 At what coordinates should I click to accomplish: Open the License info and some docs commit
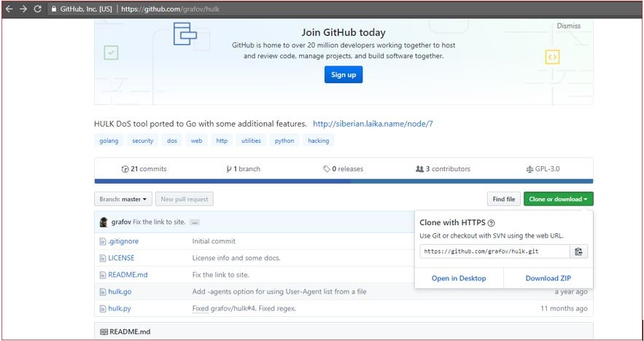(x=236, y=258)
